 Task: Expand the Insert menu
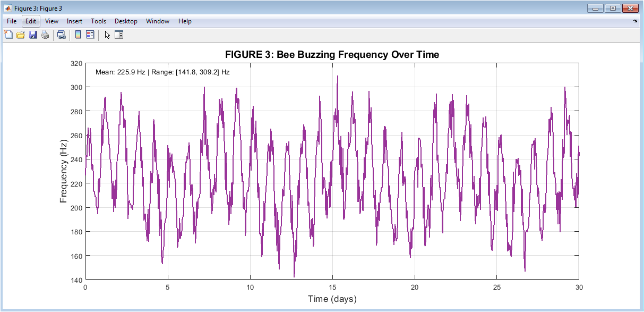coord(74,21)
